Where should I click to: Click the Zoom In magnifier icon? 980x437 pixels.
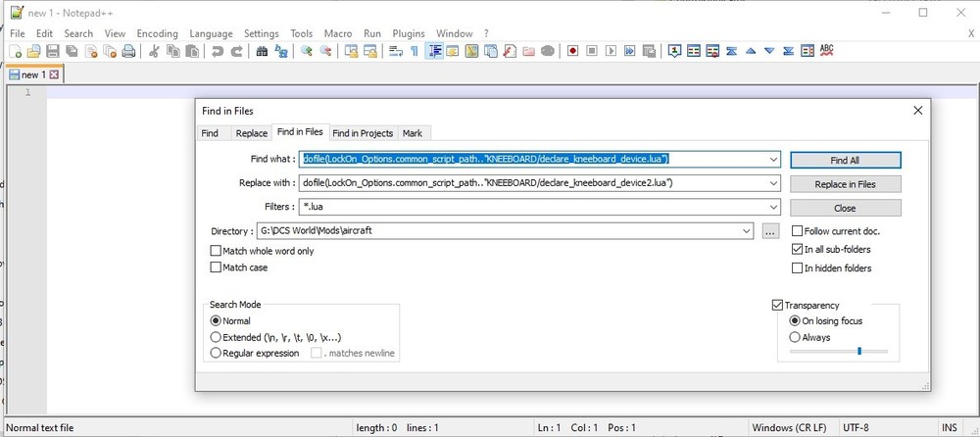[x=306, y=51]
